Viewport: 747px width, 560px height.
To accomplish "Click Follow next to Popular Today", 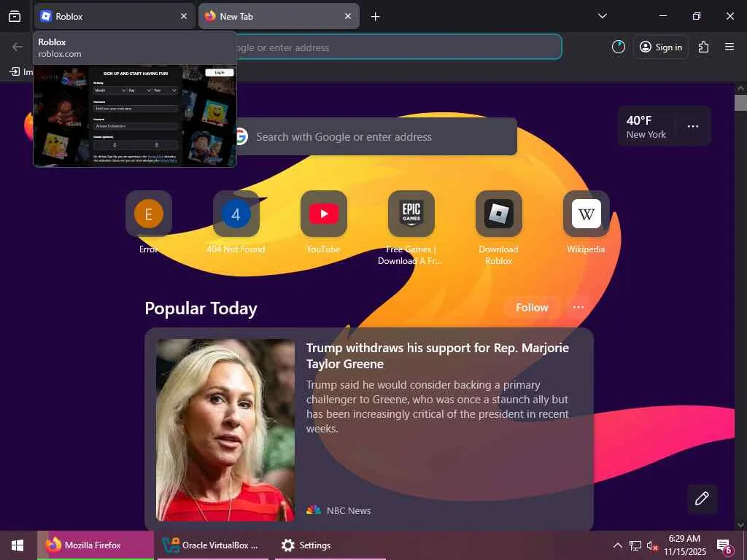I will (532, 308).
